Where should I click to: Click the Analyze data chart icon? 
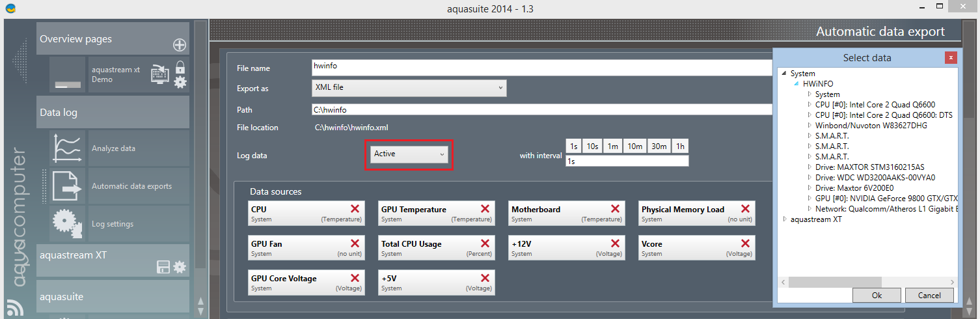pos(68,148)
